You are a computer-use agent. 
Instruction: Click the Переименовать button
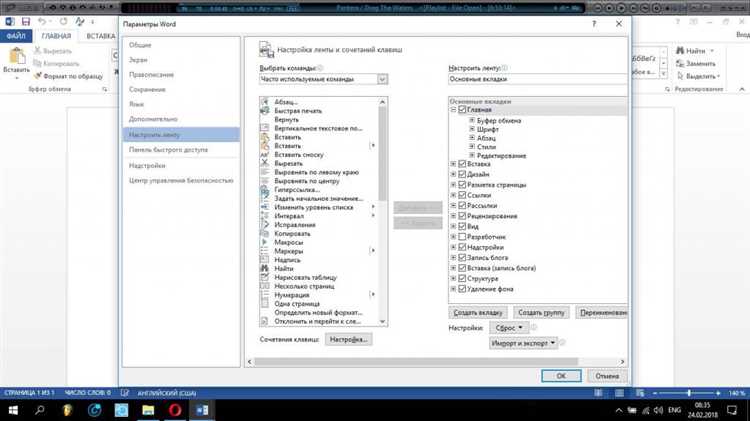coord(602,312)
